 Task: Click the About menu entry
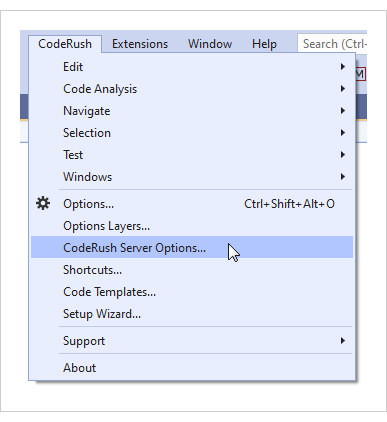[x=192, y=368]
